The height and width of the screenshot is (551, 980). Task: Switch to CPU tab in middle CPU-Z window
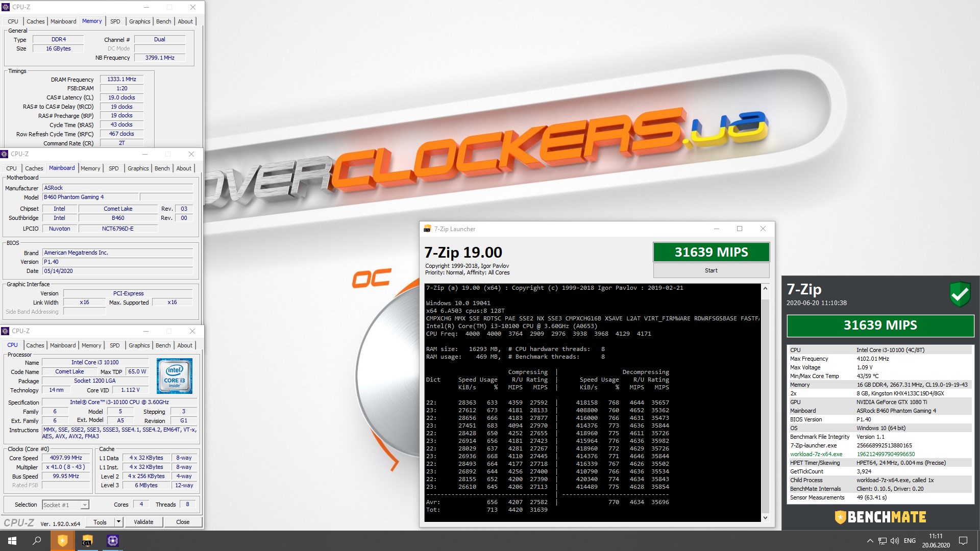click(x=11, y=168)
